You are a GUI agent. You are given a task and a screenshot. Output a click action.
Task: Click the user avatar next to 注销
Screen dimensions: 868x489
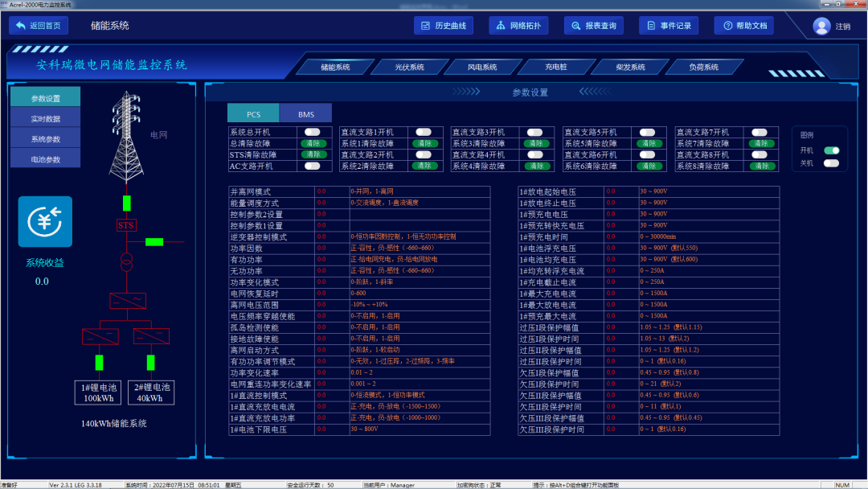click(821, 26)
